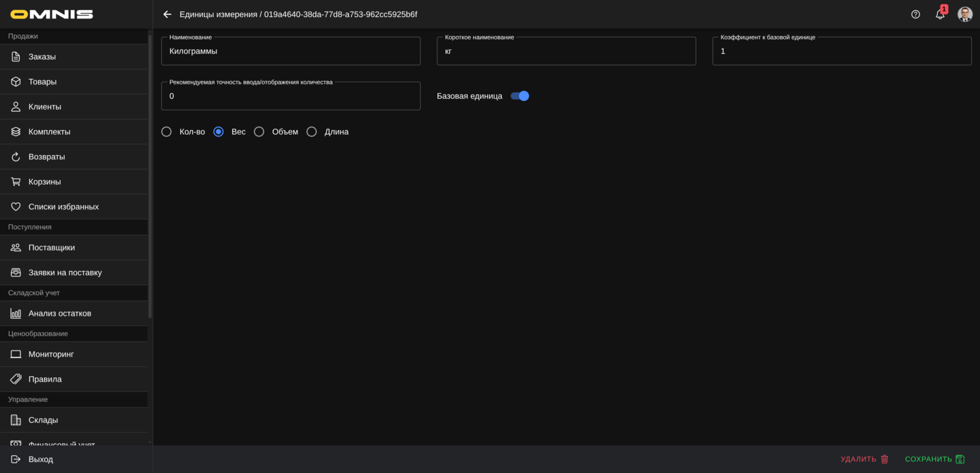Select the Объем radio button
The image size is (980, 473).
259,132
